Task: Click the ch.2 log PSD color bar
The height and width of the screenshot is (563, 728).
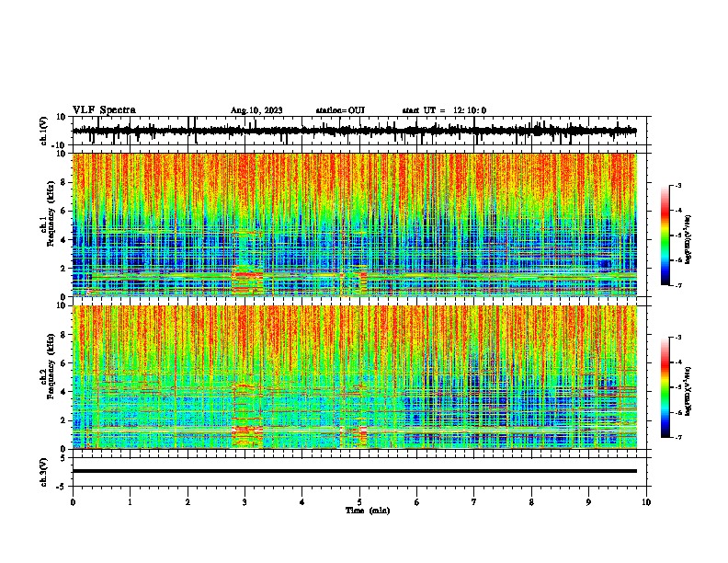Action: coord(665,387)
